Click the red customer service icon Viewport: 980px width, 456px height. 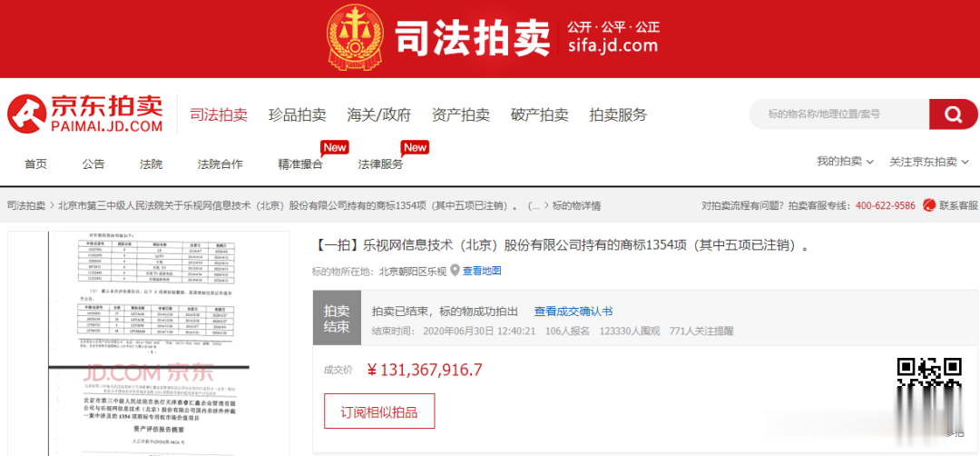pyautogui.click(x=929, y=205)
